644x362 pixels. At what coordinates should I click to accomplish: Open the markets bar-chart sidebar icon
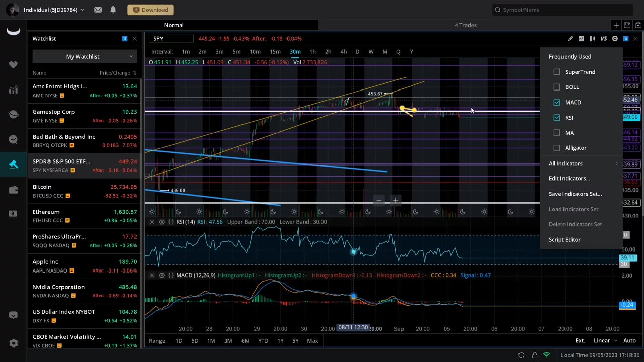[13, 90]
